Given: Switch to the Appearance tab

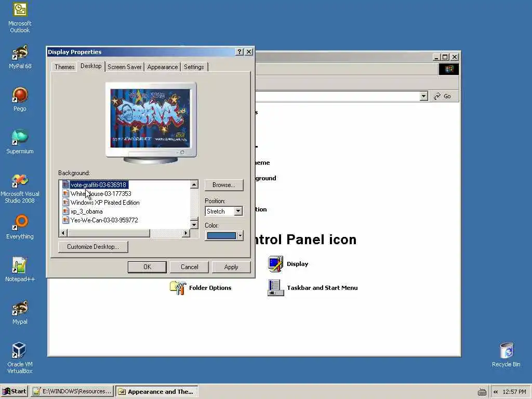Looking at the screenshot, I should [163, 67].
